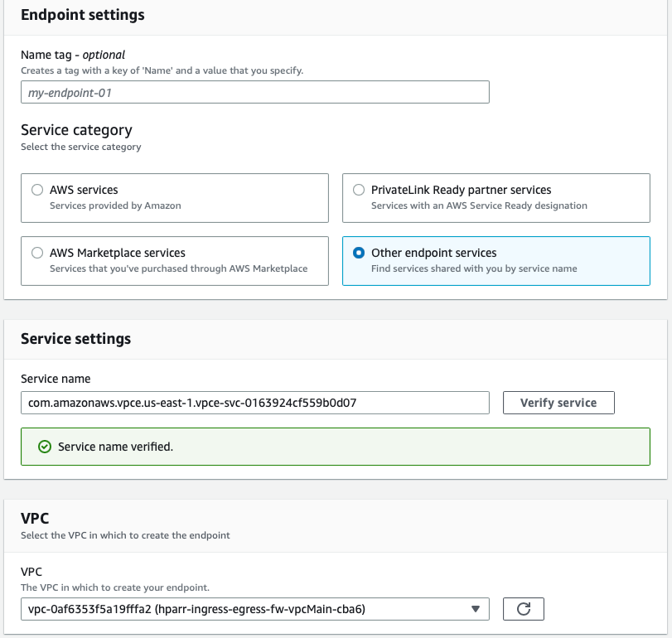The width and height of the screenshot is (672, 638).
Task: Click the Service name text field
Action: point(254,403)
